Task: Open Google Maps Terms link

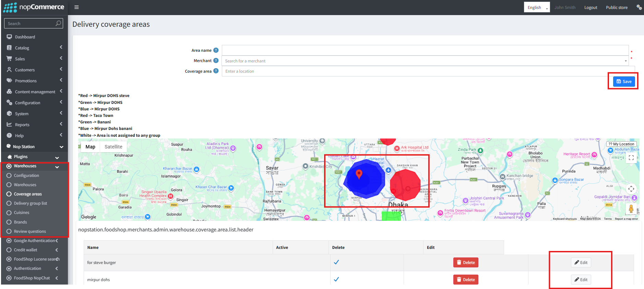Action: click(608, 219)
